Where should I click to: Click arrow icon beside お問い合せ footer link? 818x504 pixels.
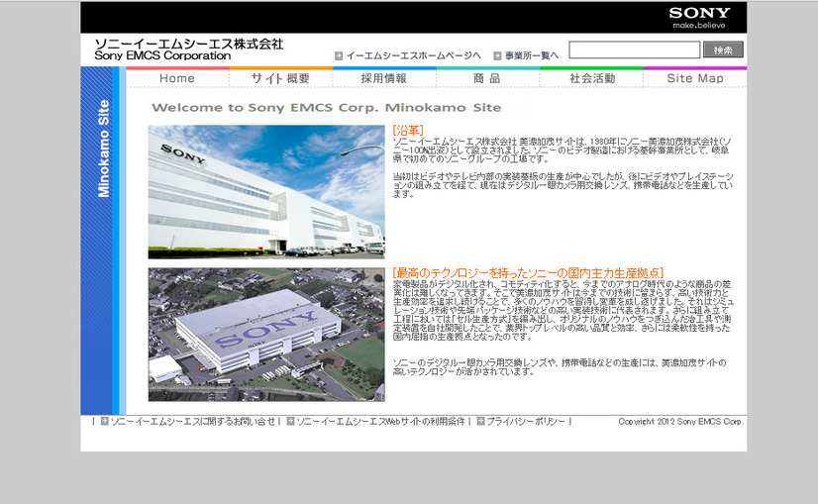pos(104,421)
